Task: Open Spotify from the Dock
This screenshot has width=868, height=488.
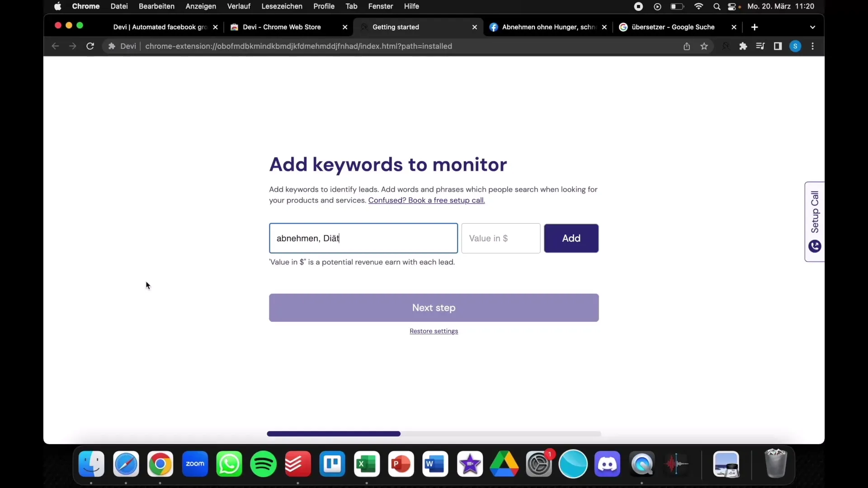Action: coord(264,464)
